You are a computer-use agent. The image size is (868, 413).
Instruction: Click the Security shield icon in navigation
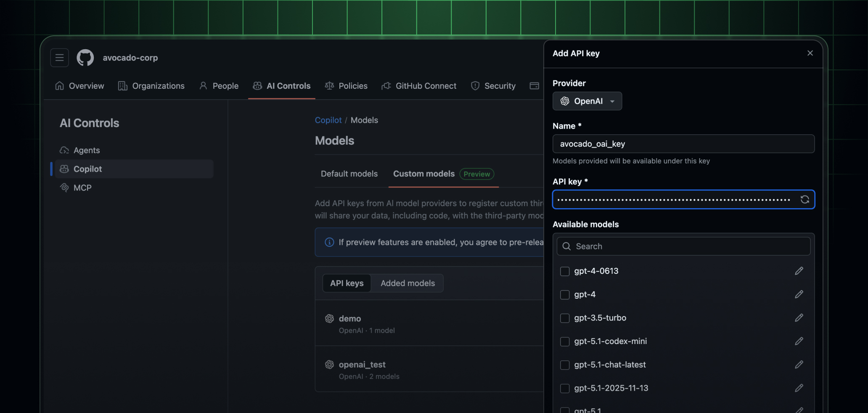click(475, 86)
